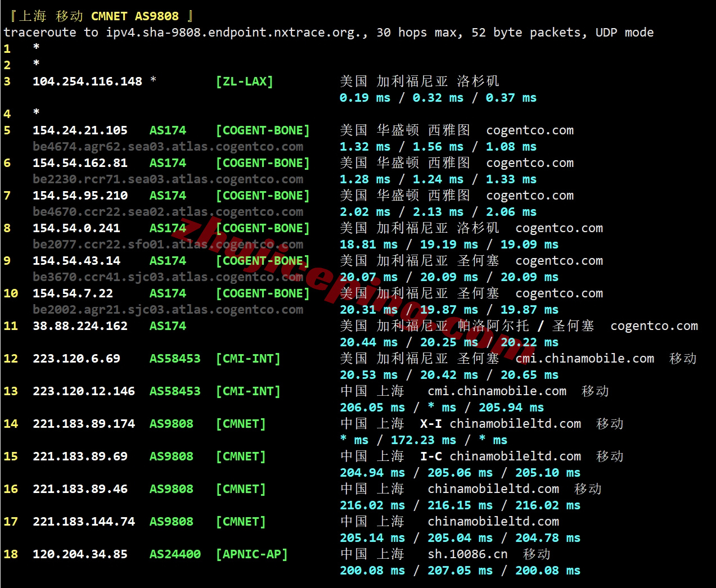Click IP 154.54.43.14 on hop 9
Viewport: 716px width, 588px height.
coord(76,261)
